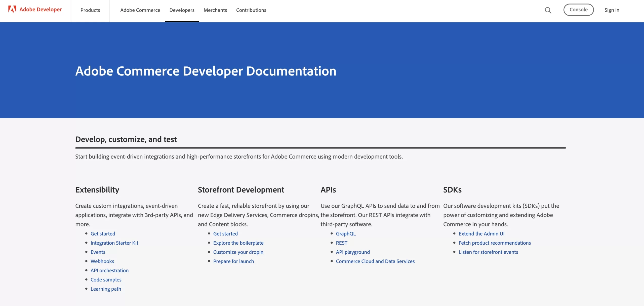Screen dimensions: 644x306
Task: Open Extensibility Get started link
Action: pos(103,234)
